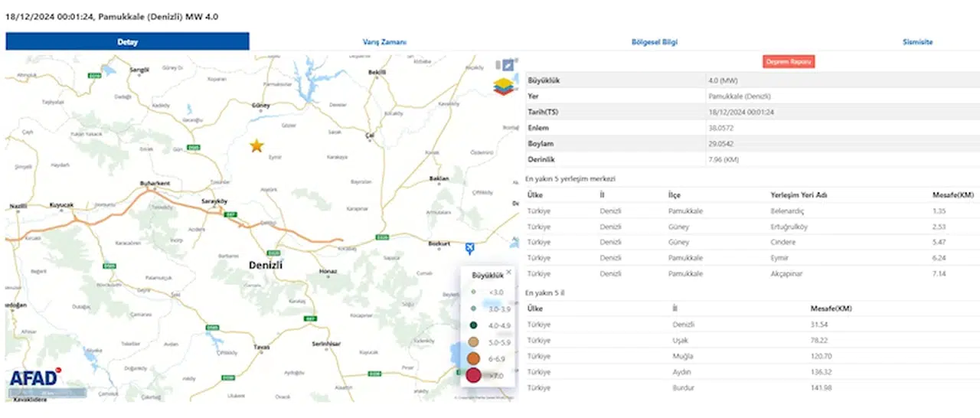980x418 pixels.
Task: Click the dark green 4.0-4.9 legend circle
Action: (x=473, y=325)
